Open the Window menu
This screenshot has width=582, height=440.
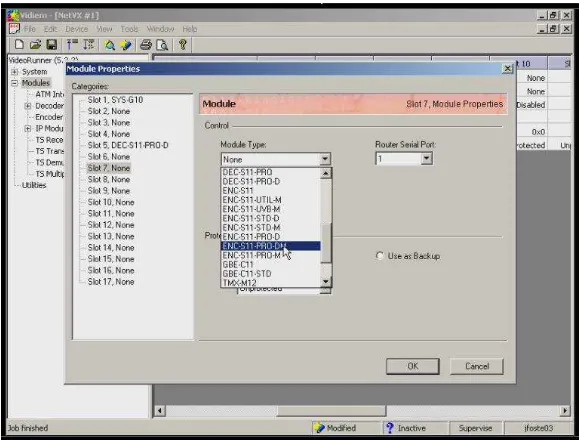point(160,29)
